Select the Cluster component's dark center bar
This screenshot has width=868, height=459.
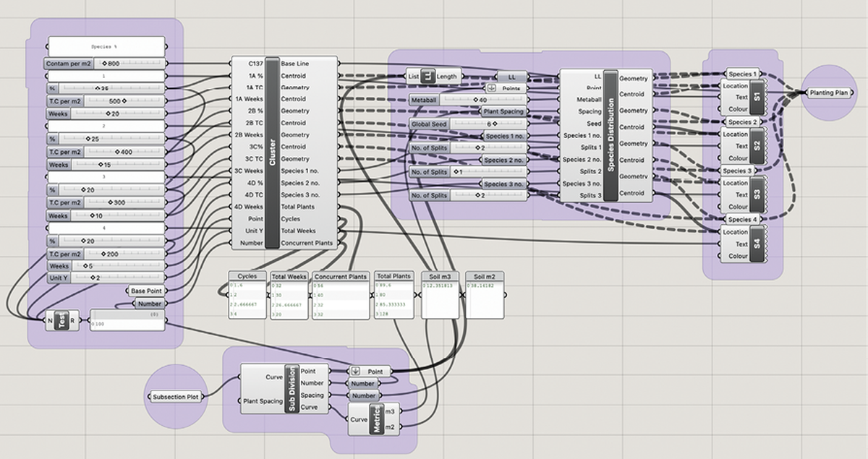272,153
